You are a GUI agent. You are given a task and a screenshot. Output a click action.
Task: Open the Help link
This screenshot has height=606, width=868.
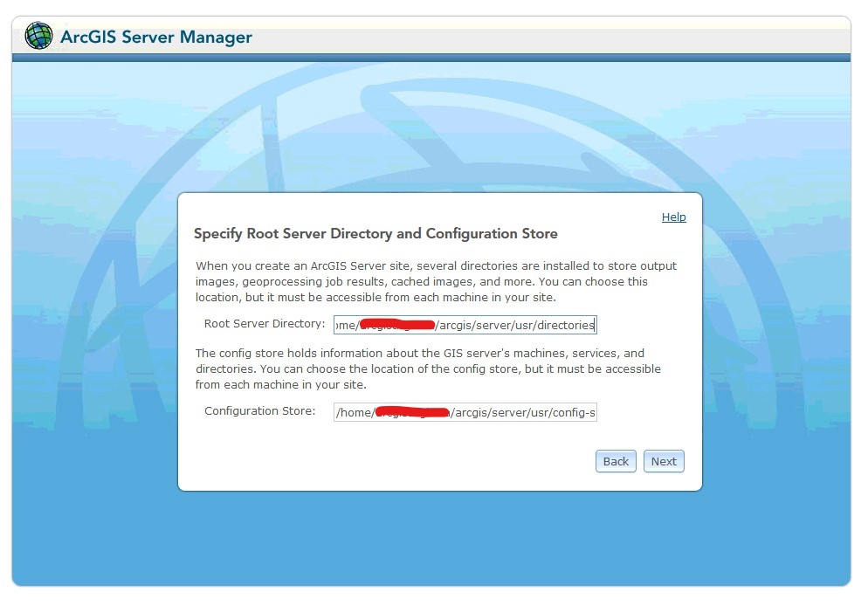click(673, 217)
